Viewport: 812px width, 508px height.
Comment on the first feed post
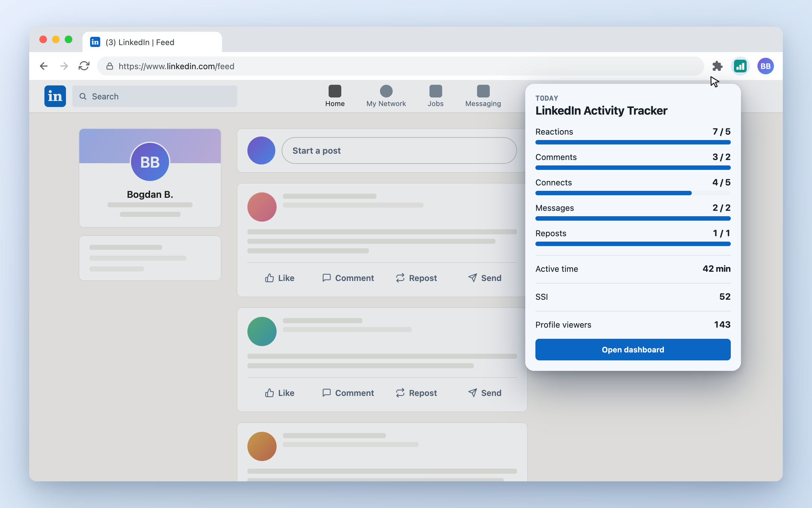pos(348,278)
